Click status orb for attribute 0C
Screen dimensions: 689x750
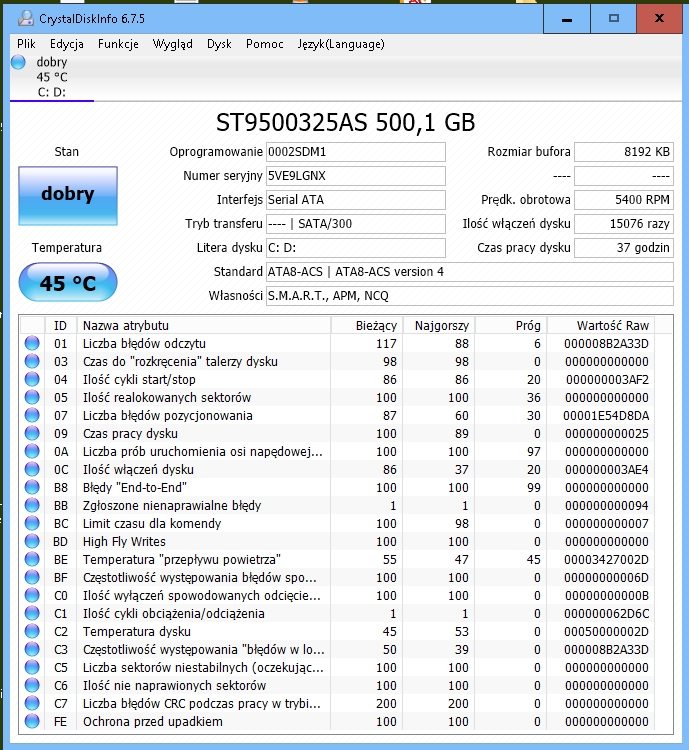(32, 469)
